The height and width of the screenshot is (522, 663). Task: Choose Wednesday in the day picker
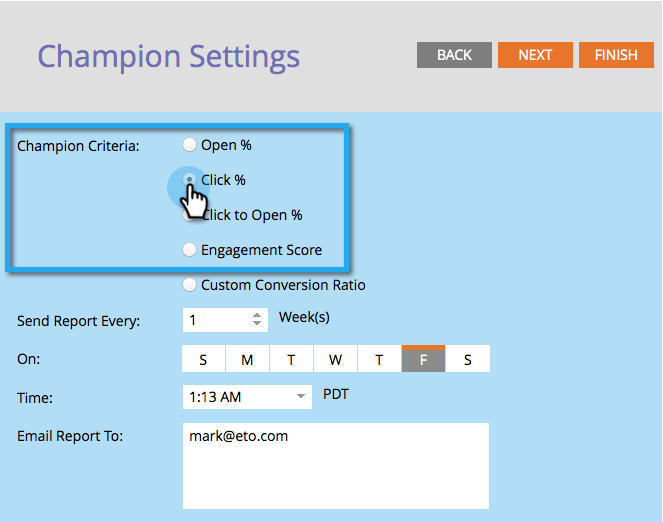335,359
